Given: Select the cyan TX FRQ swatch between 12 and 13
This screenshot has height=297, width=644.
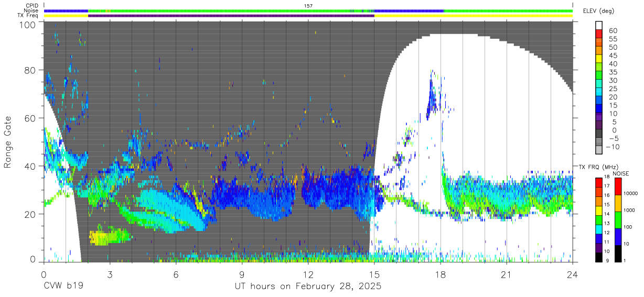Looking at the screenshot, I should click(599, 228).
